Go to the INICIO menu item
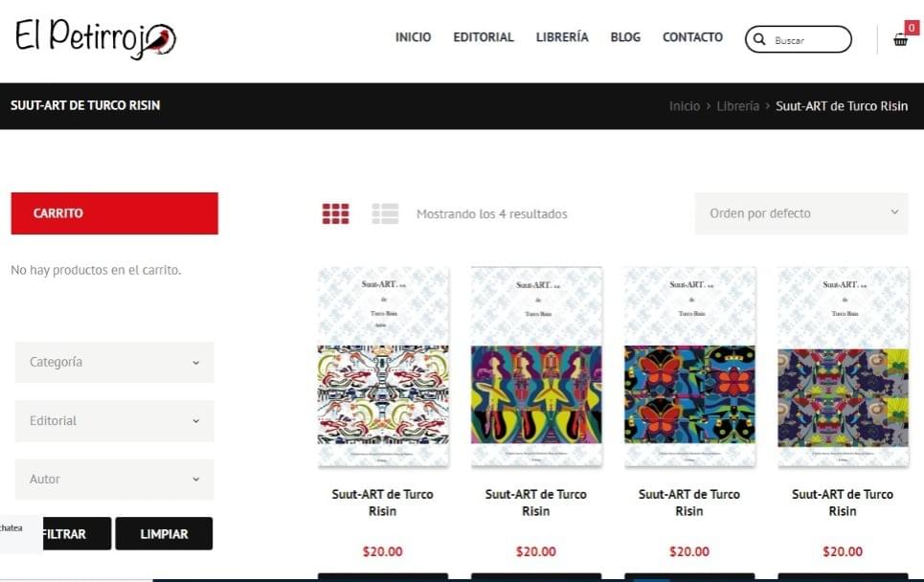 [x=413, y=37]
